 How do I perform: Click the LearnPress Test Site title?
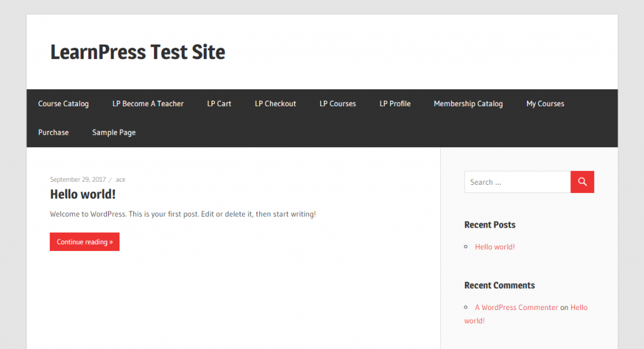pyautogui.click(x=138, y=52)
